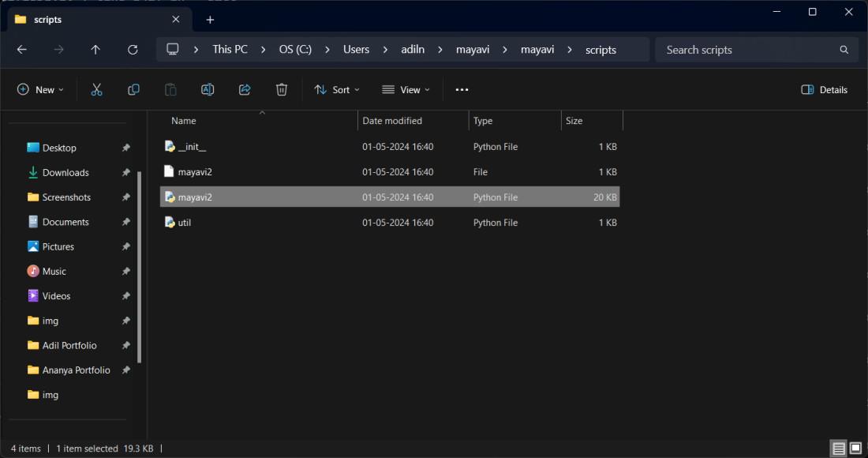868x458 pixels.
Task: Switch to large thumbnails view in status bar
Action: coord(856,448)
